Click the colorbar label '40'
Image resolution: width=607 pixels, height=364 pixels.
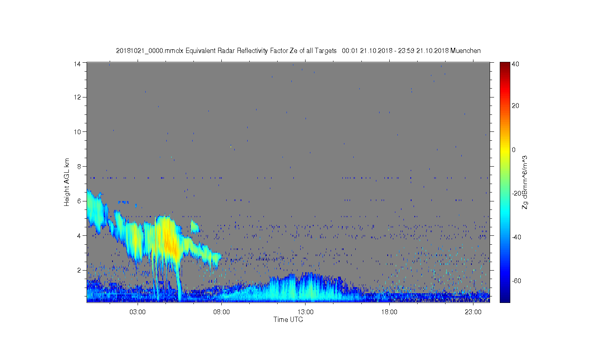[x=516, y=64]
